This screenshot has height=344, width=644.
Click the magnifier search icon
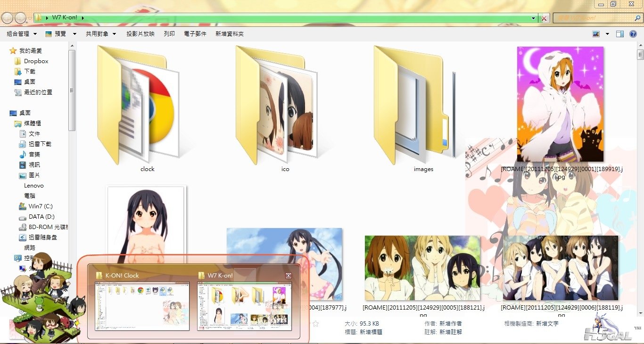tap(638, 18)
